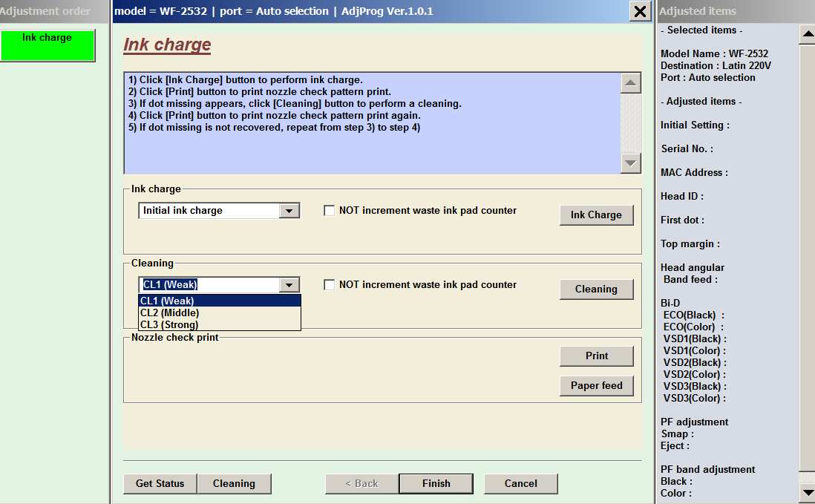Click the disabled Back button
815x504 pixels.
pyautogui.click(x=361, y=484)
